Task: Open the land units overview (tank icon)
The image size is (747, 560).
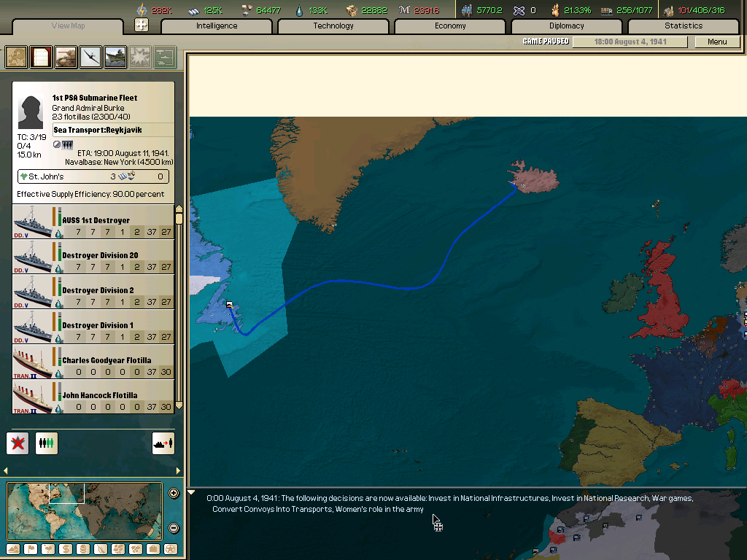Action: 65,57
